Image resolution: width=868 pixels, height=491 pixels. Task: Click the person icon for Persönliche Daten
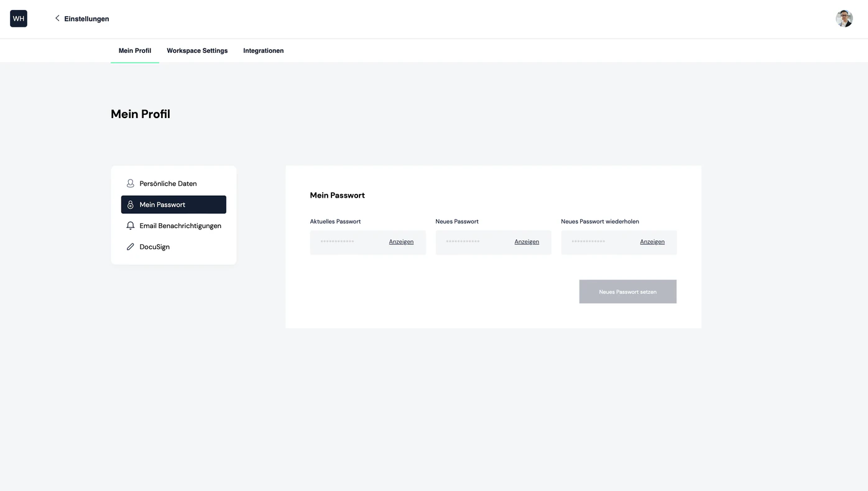pos(131,183)
